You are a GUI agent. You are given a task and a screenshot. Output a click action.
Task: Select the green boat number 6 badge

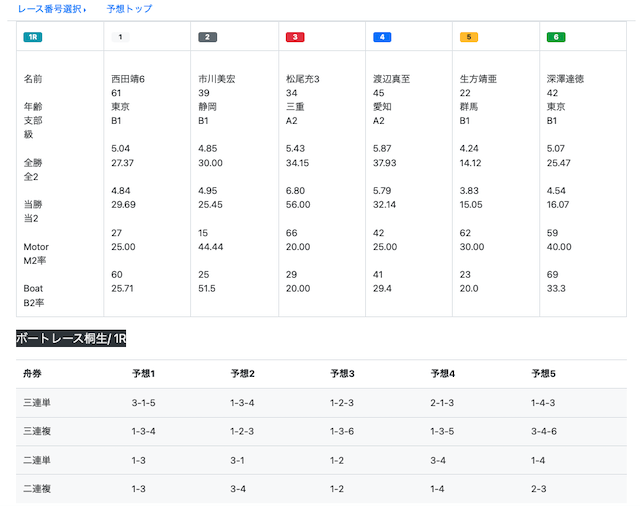pos(556,37)
